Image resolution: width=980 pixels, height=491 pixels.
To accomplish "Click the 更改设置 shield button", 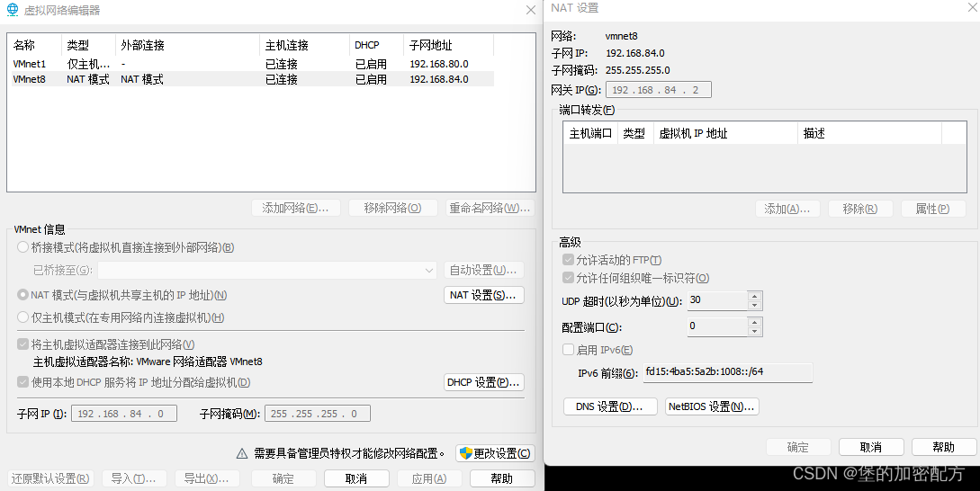I will pyautogui.click(x=495, y=453).
